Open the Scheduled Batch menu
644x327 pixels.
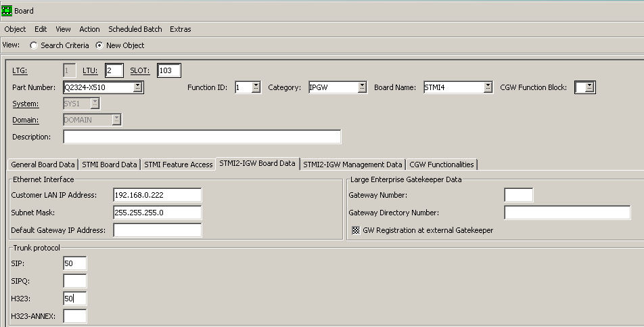click(x=135, y=29)
